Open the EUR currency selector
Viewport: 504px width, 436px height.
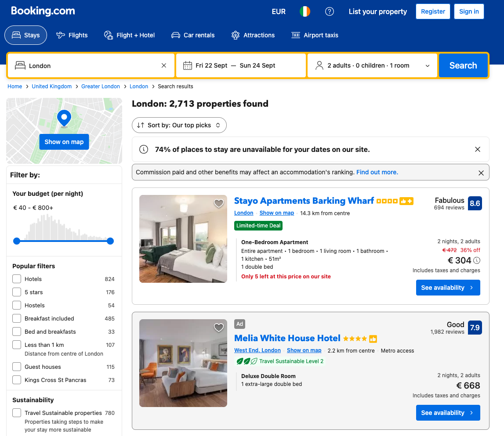tap(279, 11)
